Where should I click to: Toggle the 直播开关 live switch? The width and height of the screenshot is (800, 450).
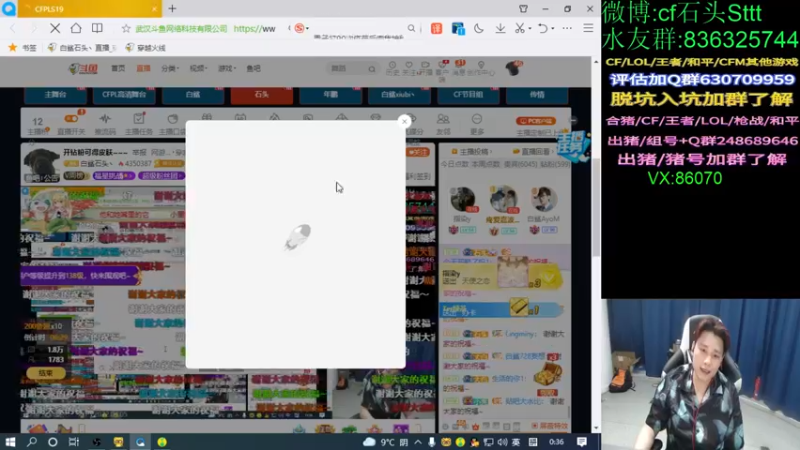pyautogui.click(x=71, y=123)
